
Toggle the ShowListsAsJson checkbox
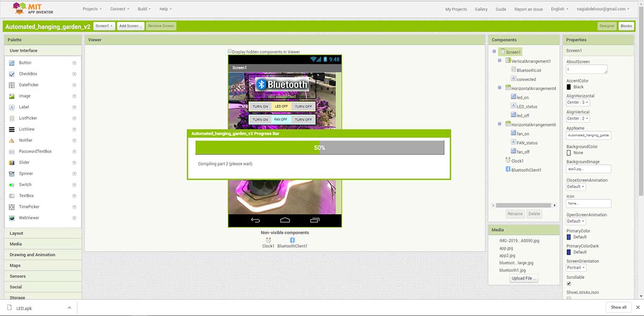(x=569, y=298)
